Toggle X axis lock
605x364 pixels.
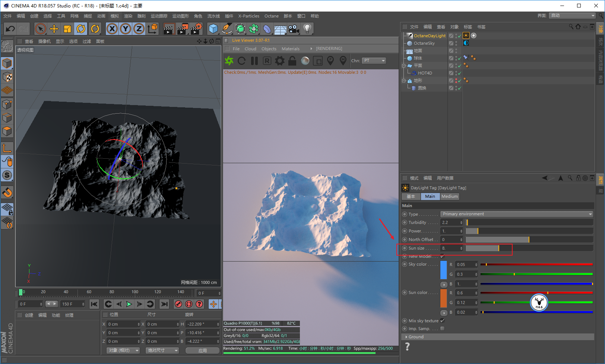(x=112, y=29)
